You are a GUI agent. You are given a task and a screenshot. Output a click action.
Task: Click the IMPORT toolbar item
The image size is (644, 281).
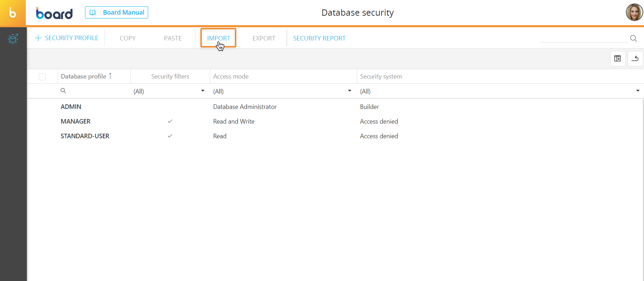(219, 38)
